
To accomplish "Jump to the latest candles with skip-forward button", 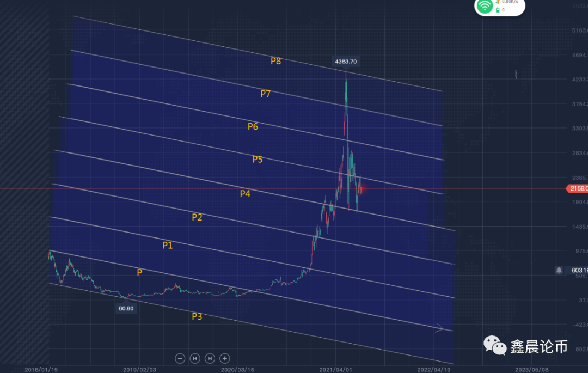I will (210, 358).
